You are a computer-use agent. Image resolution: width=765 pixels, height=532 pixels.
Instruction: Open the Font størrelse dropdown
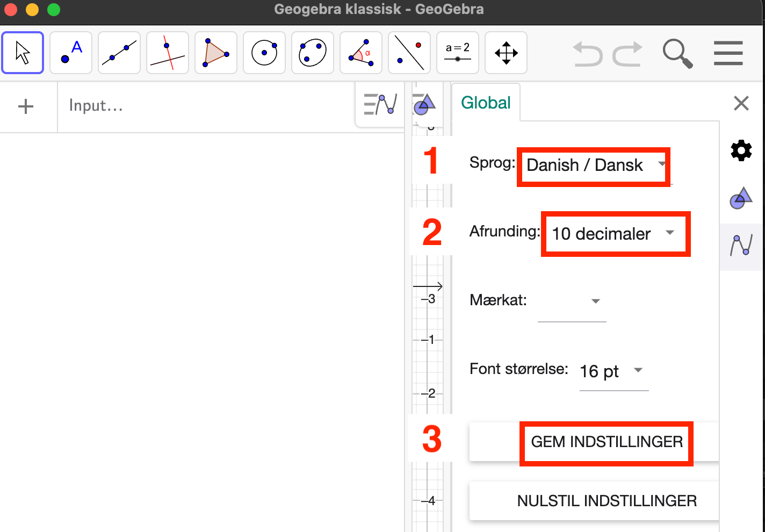[x=614, y=371]
